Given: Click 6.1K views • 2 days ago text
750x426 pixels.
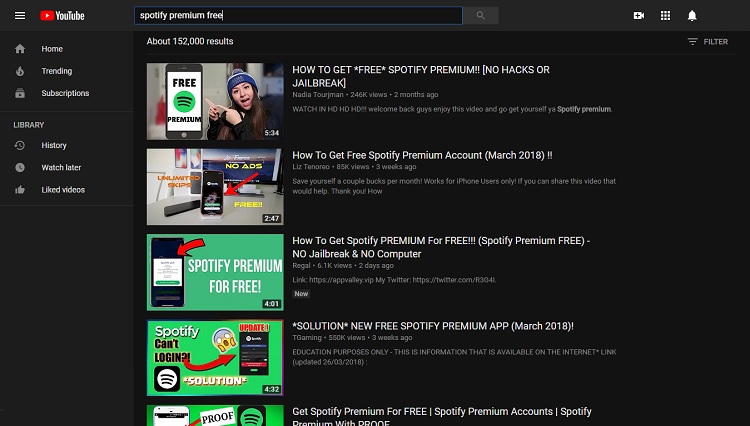Looking at the screenshot, I should 355,265.
